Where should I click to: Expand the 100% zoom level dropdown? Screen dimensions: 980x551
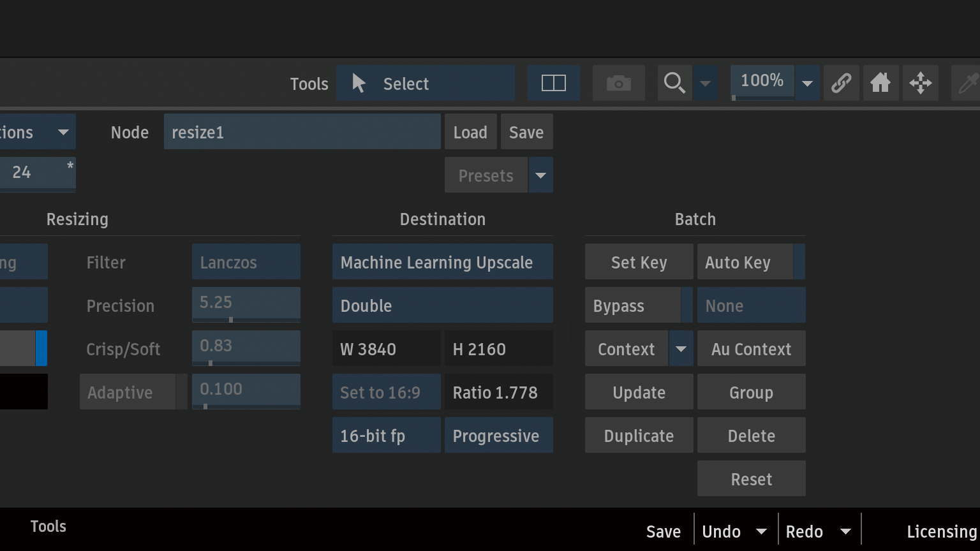(x=807, y=84)
